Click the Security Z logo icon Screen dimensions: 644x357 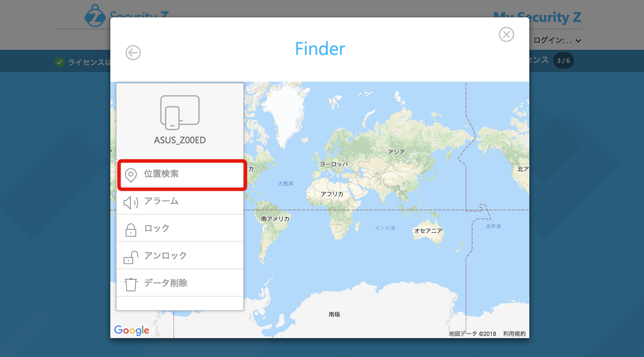point(95,16)
